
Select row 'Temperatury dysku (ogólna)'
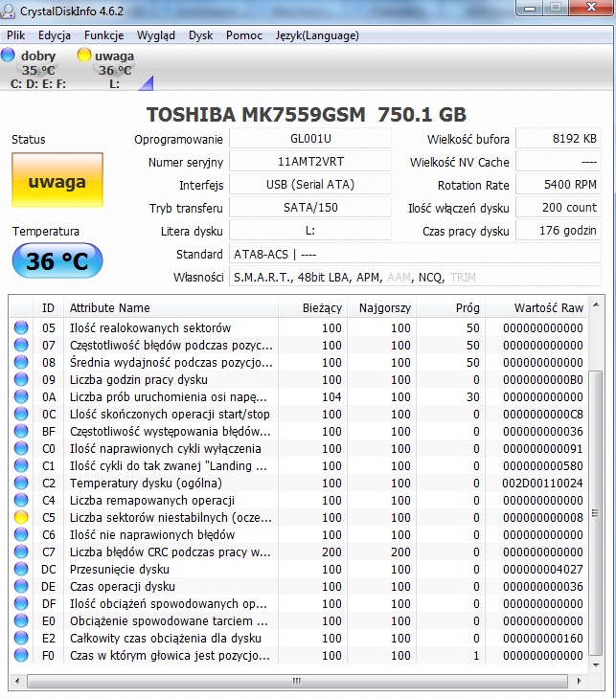(299, 483)
